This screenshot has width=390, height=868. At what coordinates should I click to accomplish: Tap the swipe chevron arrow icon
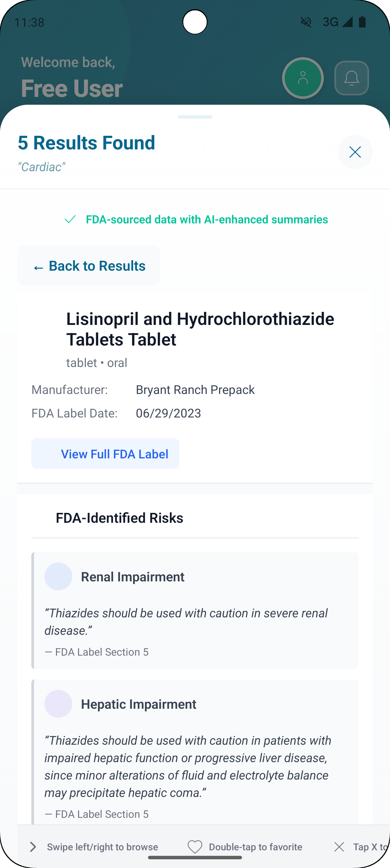(33, 847)
